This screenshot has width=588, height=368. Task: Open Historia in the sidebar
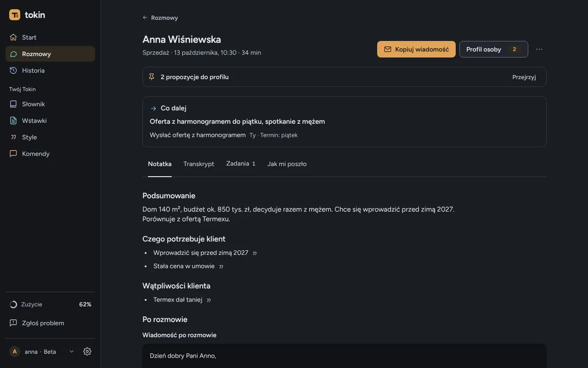tap(50, 71)
